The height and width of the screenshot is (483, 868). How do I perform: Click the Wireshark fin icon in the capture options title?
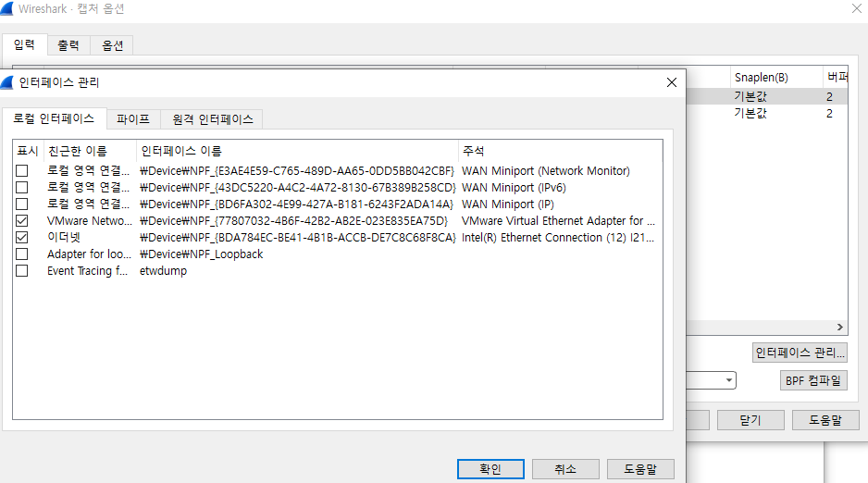point(7,8)
